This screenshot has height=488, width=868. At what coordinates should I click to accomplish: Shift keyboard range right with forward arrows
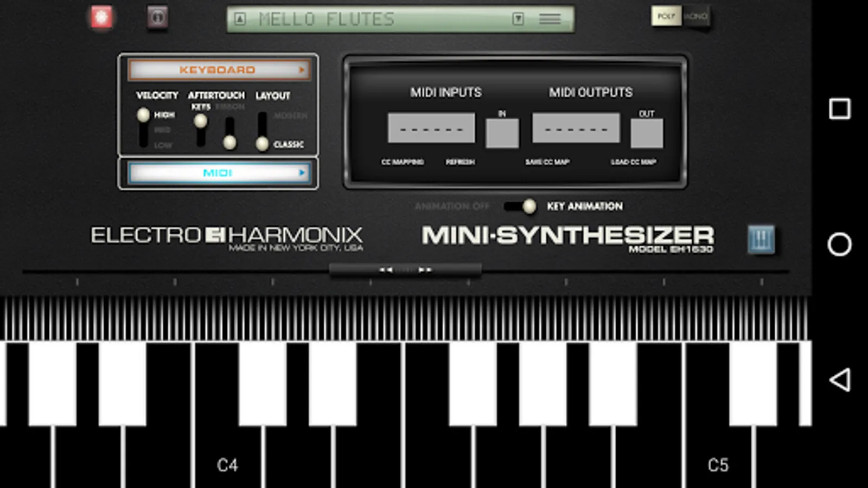coord(425,269)
